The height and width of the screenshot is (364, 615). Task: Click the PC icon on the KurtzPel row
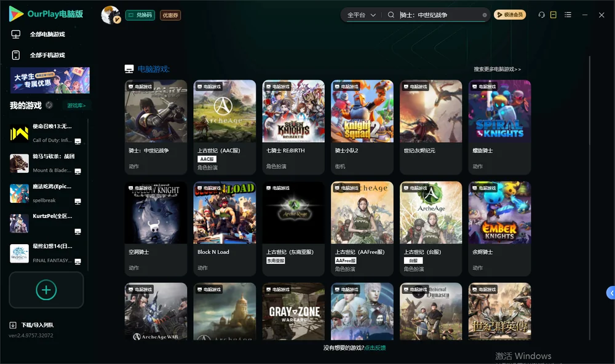pyautogui.click(x=77, y=231)
